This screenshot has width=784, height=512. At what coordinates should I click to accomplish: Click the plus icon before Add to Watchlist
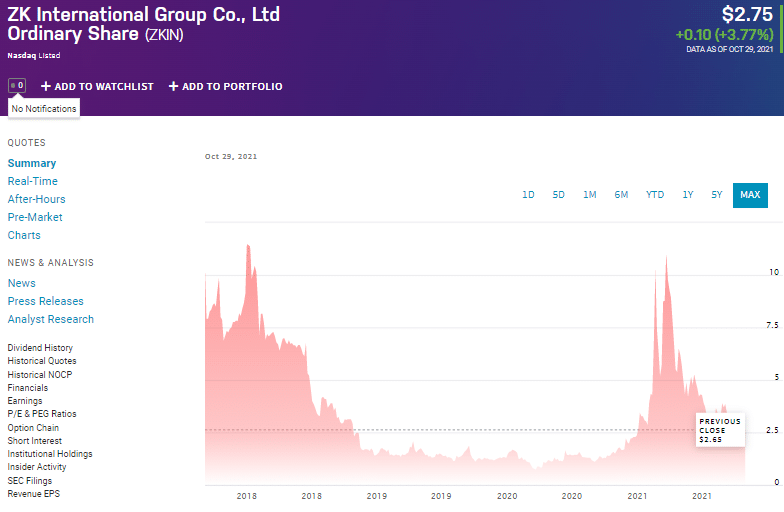coord(46,86)
